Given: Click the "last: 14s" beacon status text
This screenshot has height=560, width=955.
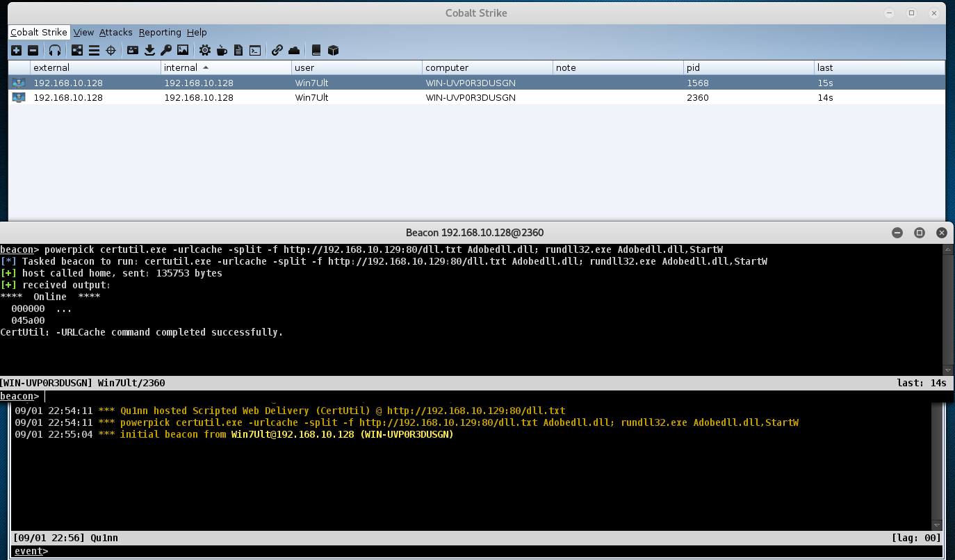Looking at the screenshot, I should [x=922, y=383].
